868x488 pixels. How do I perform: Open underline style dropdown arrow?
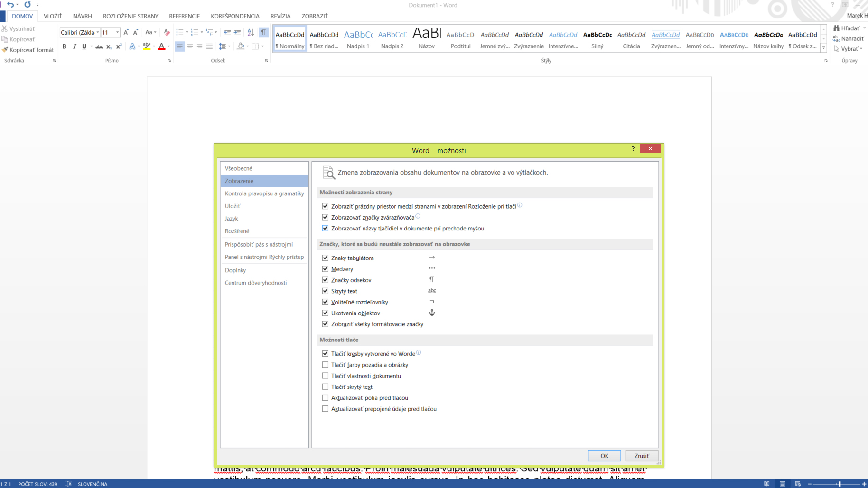click(x=92, y=46)
